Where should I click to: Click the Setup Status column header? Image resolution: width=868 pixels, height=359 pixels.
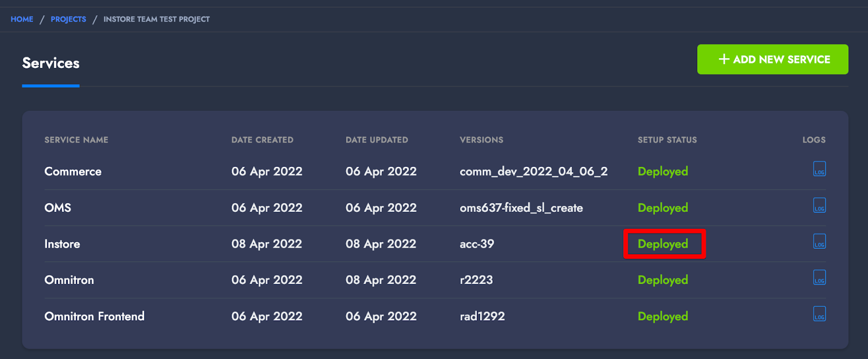667,140
